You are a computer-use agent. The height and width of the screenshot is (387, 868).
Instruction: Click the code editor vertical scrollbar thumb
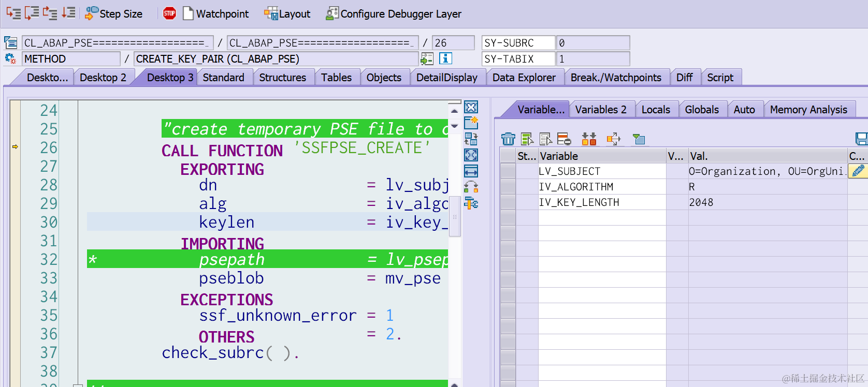455,216
